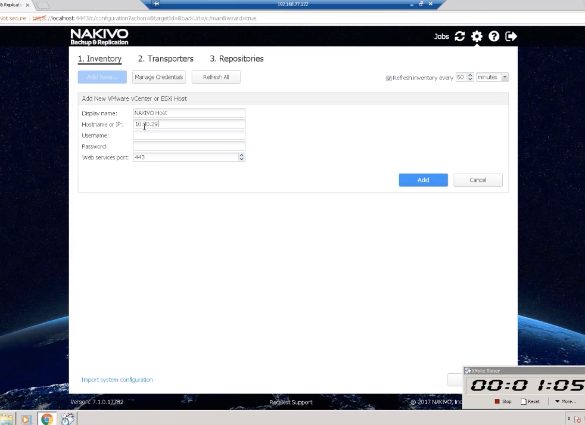Click the Request Support link
Image resolution: width=585 pixels, height=425 pixels.
point(291,402)
